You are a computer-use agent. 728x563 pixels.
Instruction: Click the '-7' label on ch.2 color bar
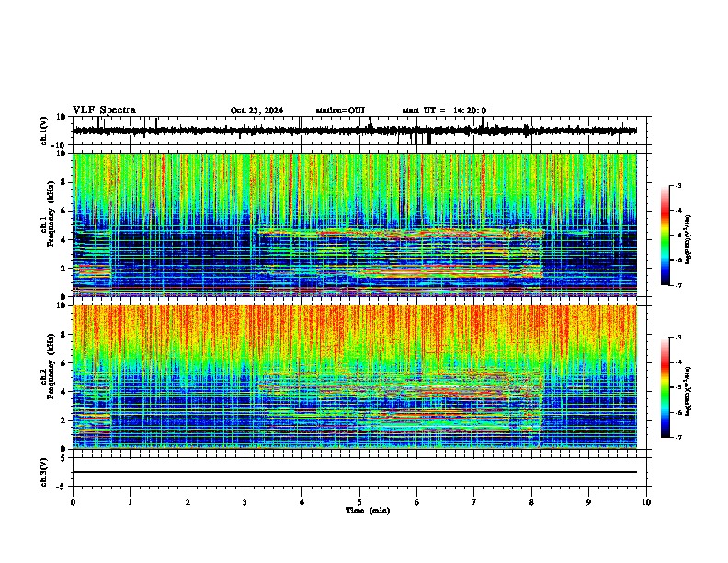click(x=677, y=437)
